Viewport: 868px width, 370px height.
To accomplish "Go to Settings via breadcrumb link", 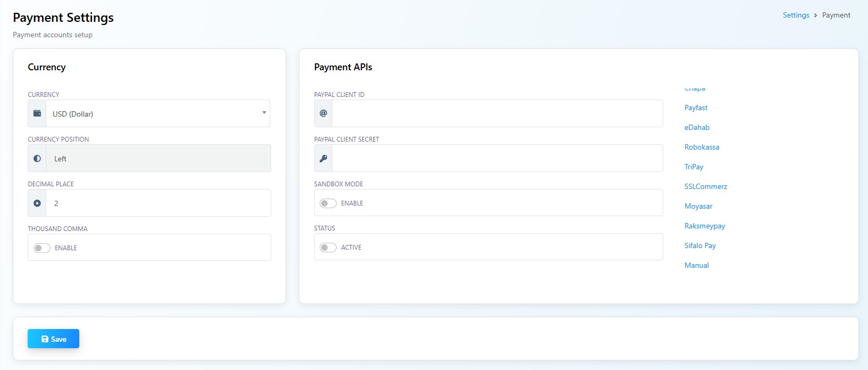I will pyautogui.click(x=796, y=15).
